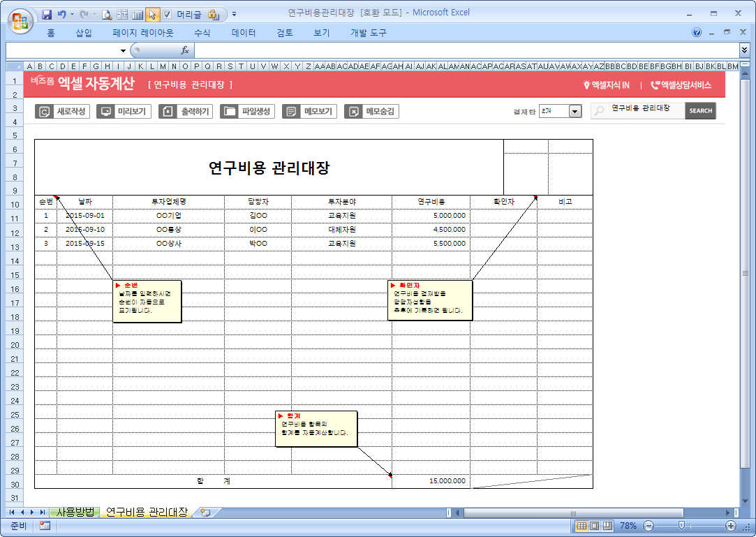Open the Office button menu
The width and height of the screenshot is (756, 537).
coord(20,21)
